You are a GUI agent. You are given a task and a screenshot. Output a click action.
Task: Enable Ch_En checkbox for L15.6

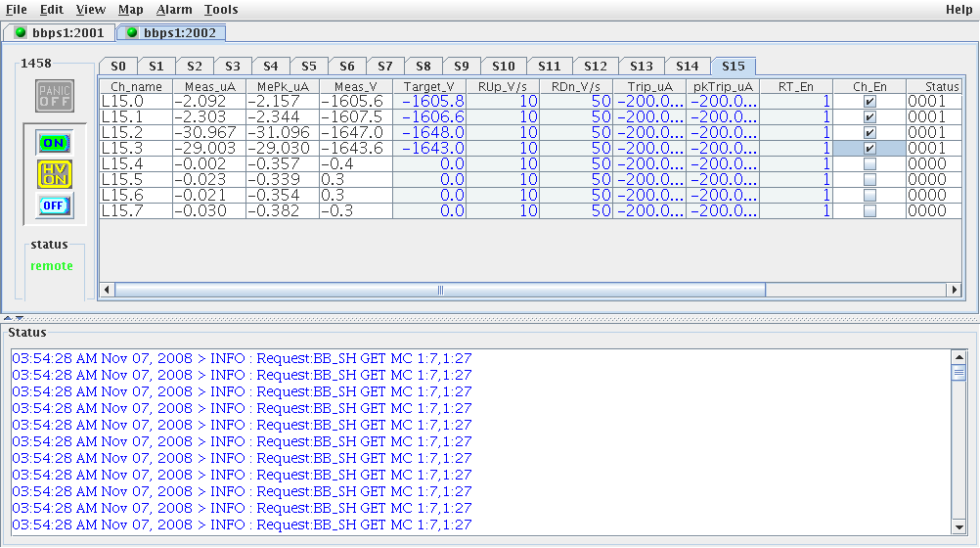[x=869, y=195]
